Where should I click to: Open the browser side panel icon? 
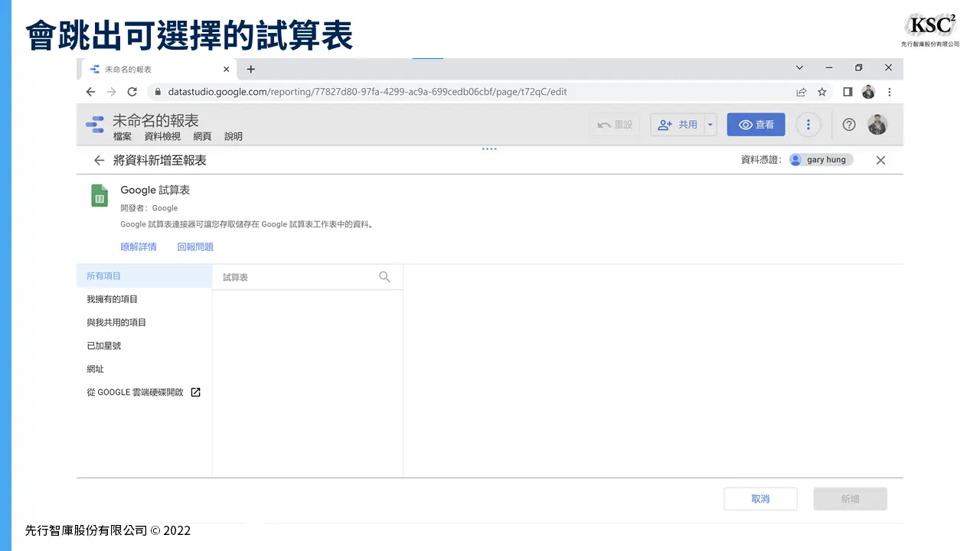click(848, 92)
